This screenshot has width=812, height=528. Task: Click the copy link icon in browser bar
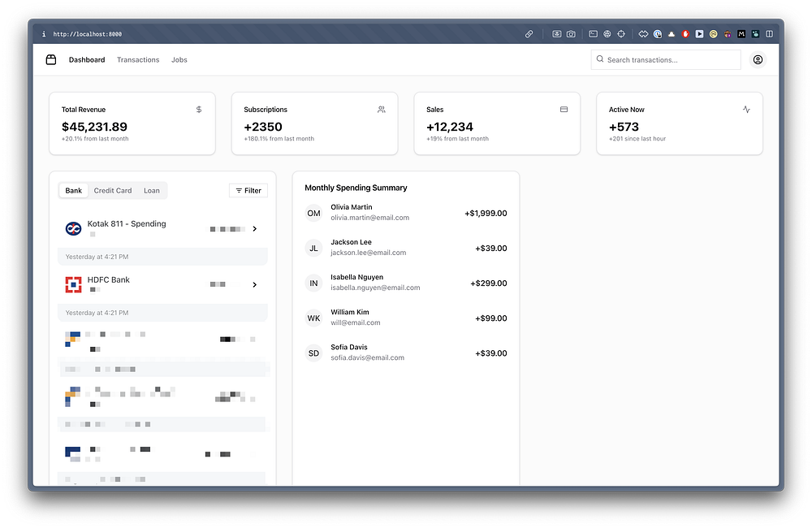tap(529, 33)
